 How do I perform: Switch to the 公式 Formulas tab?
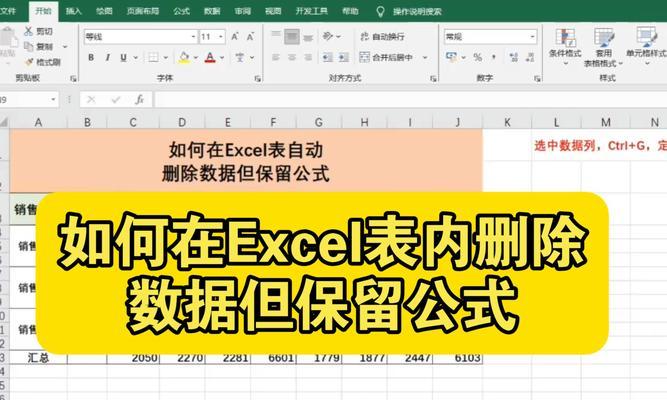pos(181,11)
